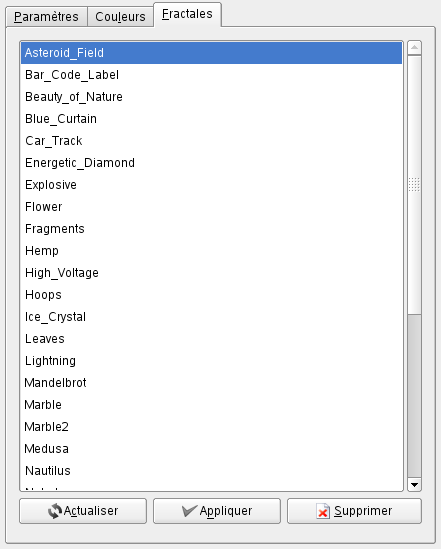Click the empty scrollbar track below the handle
The width and height of the screenshot is (441, 549).
pos(414,396)
